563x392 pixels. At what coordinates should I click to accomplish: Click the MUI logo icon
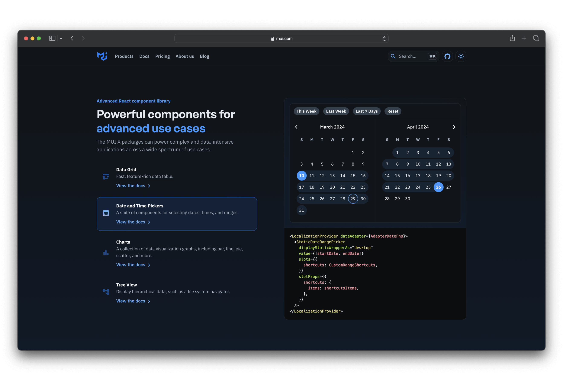tap(102, 56)
